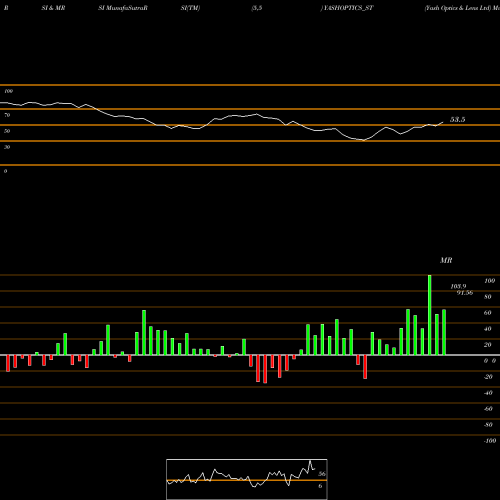Image resolution: width=500 pixels, height=500 pixels.
Task: Click the MR label above the histogram
Action: [446, 260]
